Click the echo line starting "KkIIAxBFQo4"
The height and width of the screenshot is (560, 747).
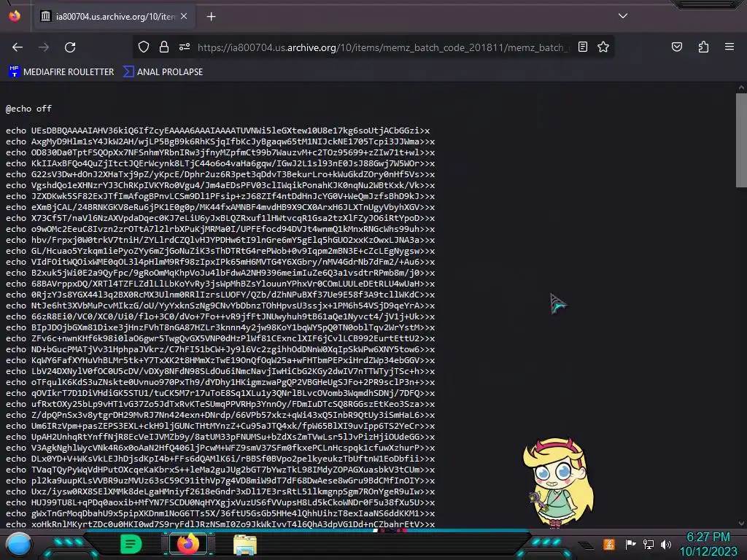click(220, 163)
